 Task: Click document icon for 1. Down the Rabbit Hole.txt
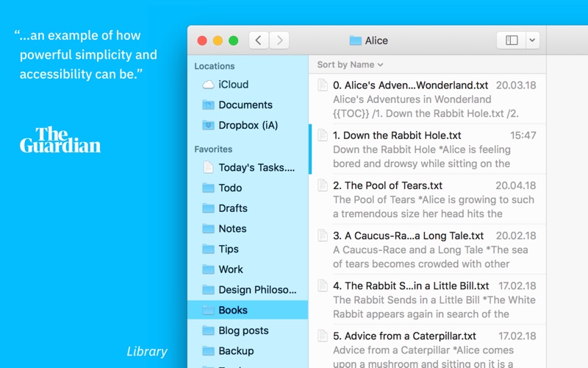(x=323, y=135)
